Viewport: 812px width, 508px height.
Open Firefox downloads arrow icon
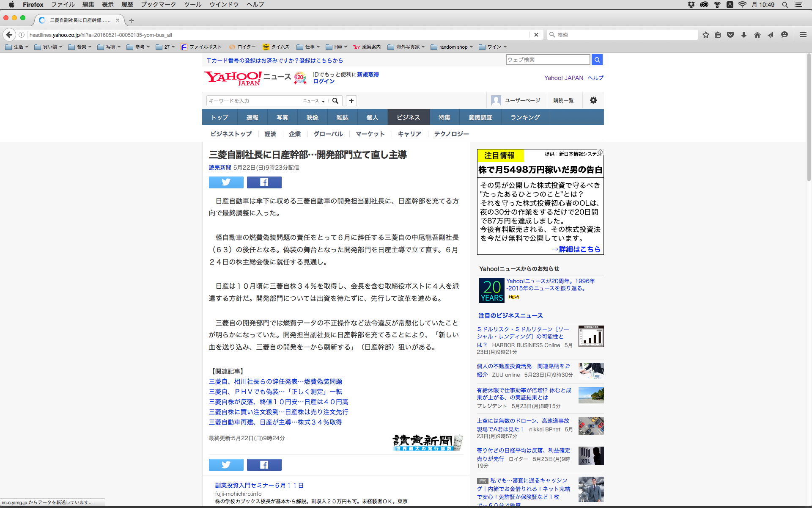744,35
